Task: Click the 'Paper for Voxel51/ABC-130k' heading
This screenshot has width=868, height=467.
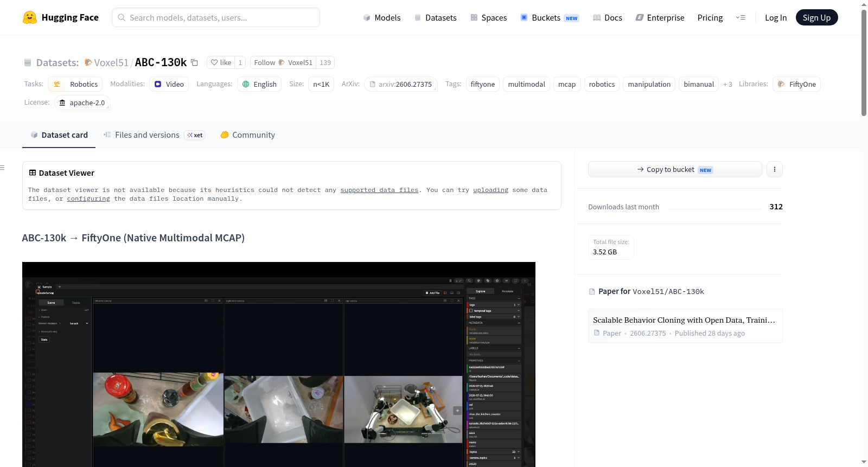Action: tap(651, 291)
